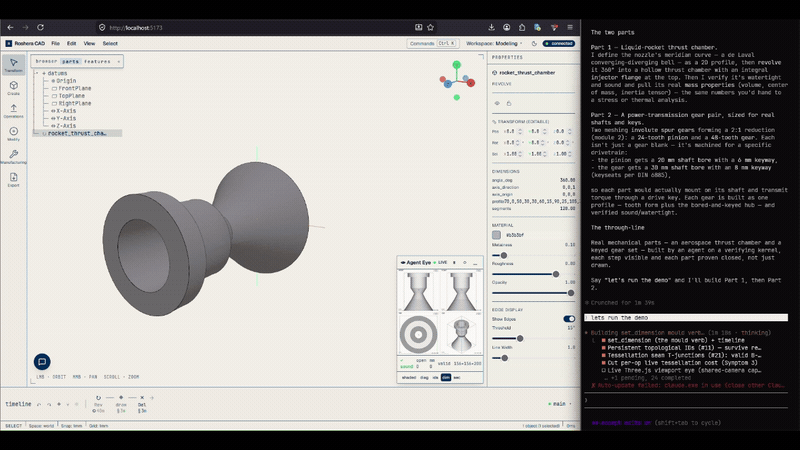Adjust the Metalness slider
Screen dimensions: 800x450
(x=533, y=255)
